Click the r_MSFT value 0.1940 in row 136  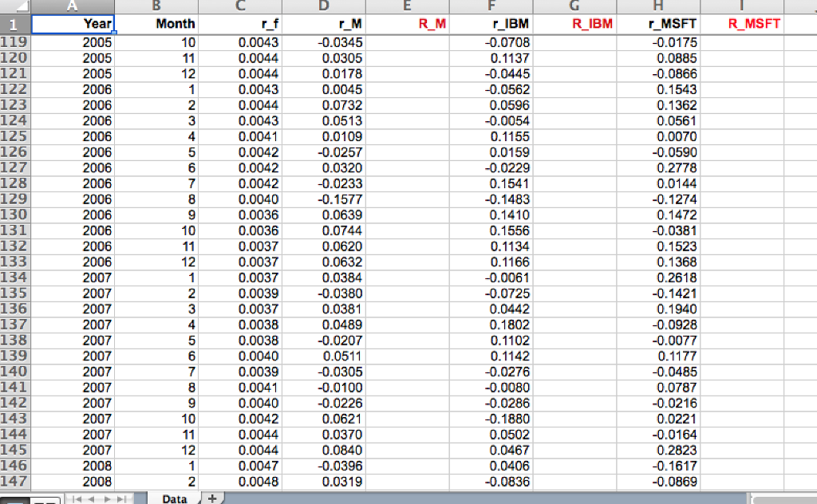coord(677,309)
